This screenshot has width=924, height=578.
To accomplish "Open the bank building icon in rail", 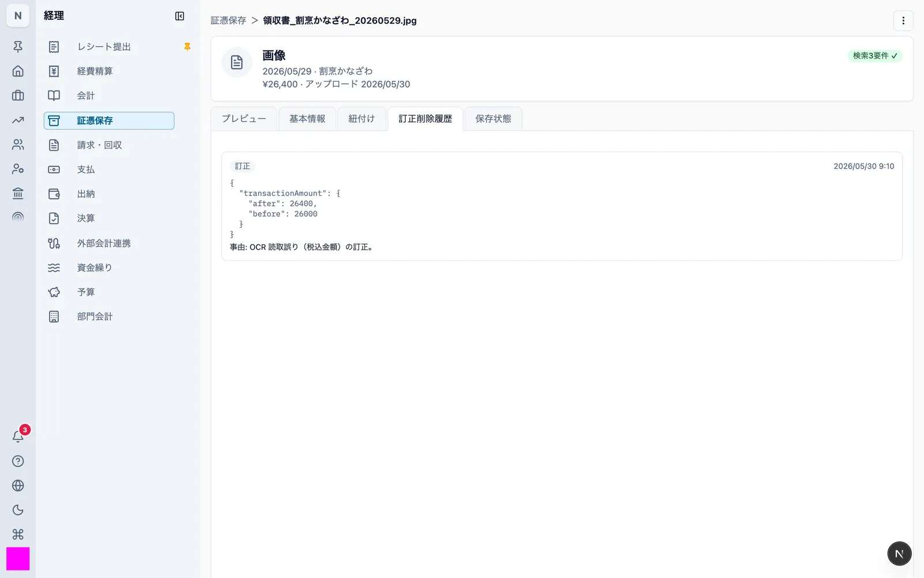I will [x=18, y=193].
